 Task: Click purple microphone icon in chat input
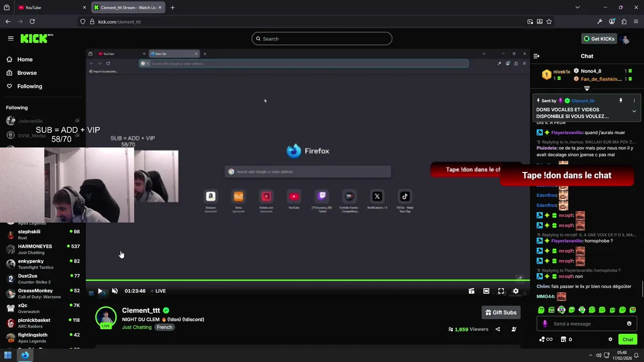tap(545, 324)
